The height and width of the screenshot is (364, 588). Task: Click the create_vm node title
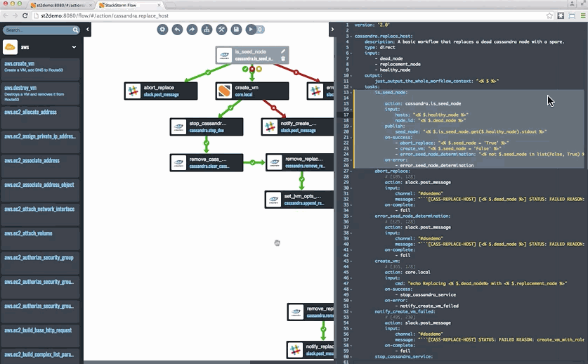click(x=247, y=87)
